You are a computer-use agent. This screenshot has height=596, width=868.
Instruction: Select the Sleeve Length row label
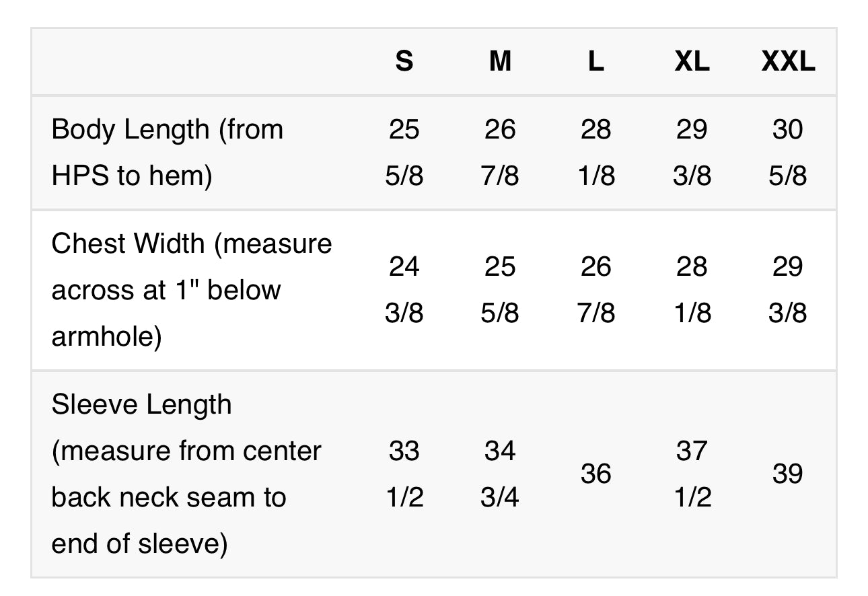coord(186,474)
